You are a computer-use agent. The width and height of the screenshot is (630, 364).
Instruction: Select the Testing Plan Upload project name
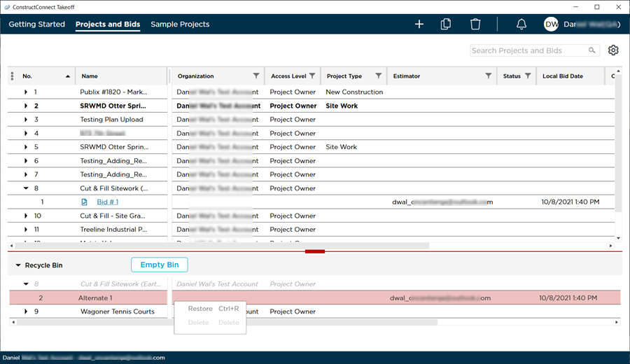coord(111,119)
